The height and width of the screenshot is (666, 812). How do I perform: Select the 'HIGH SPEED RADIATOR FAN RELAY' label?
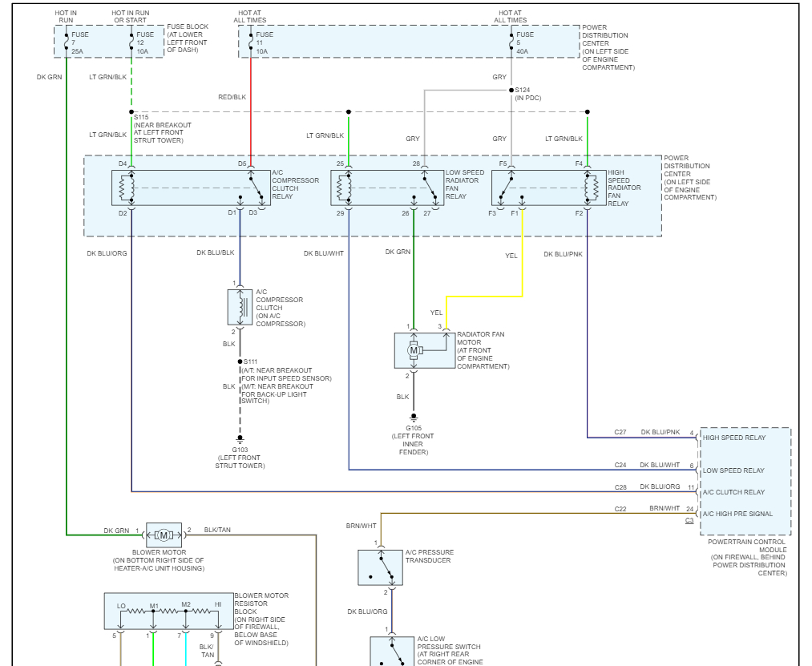pyautogui.click(x=624, y=188)
